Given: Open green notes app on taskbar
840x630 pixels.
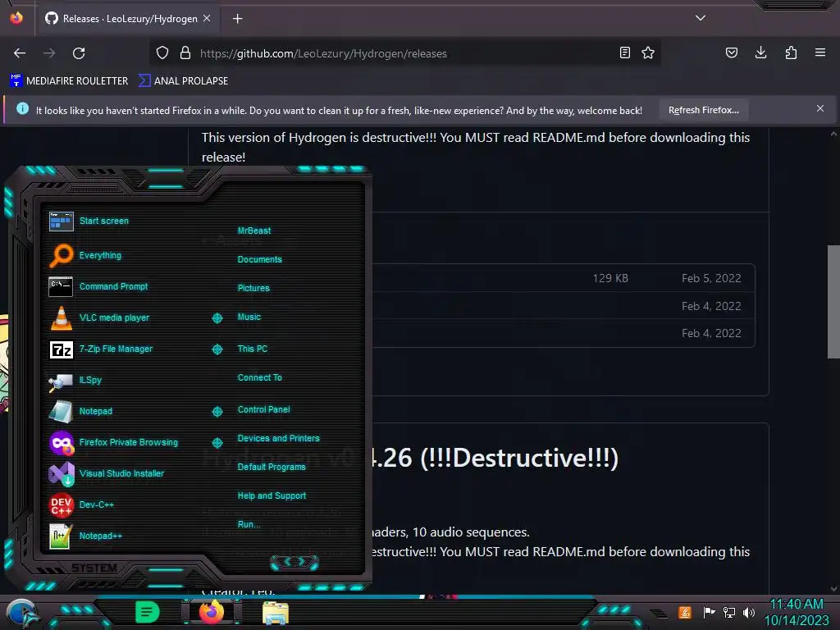Looking at the screenshot, I should click(x=148, y=612).
